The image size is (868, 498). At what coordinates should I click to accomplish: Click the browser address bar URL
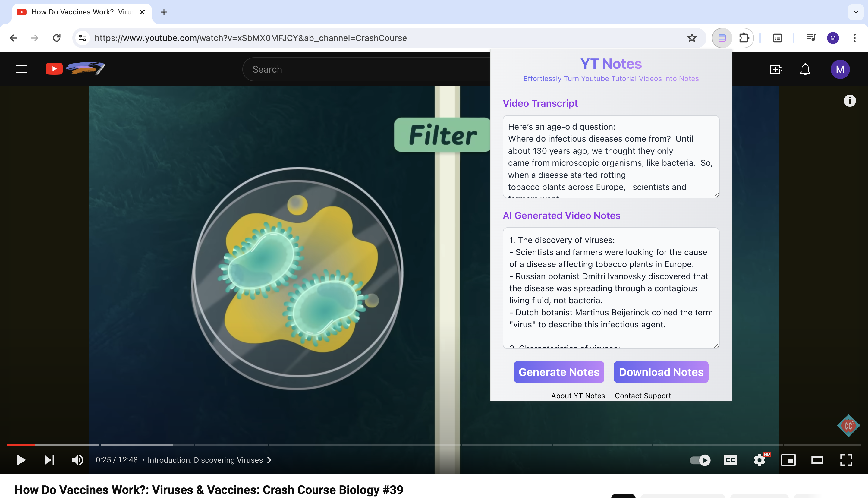click(x=250, y=38)
